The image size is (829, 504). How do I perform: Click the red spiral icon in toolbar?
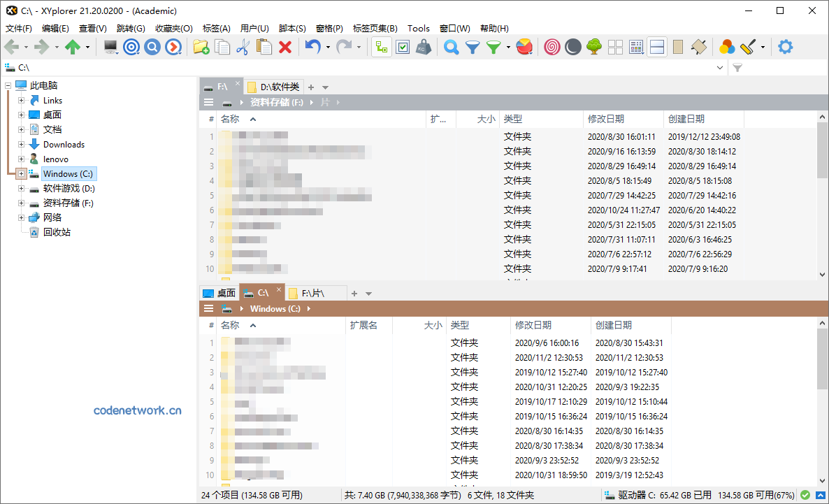552,47
